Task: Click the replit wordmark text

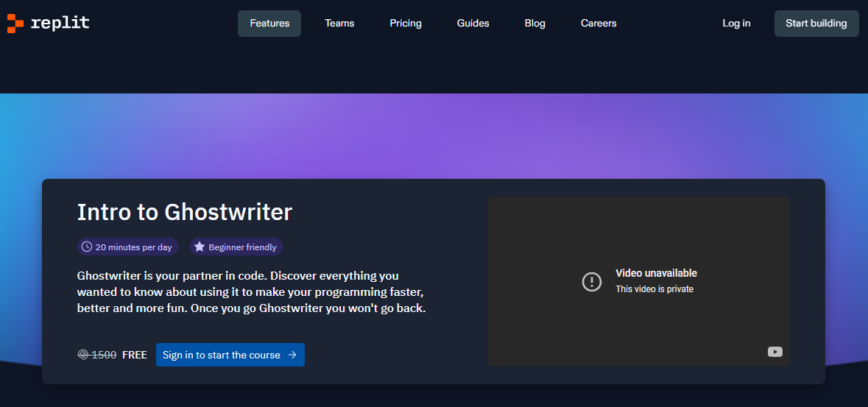Action: 60,23
